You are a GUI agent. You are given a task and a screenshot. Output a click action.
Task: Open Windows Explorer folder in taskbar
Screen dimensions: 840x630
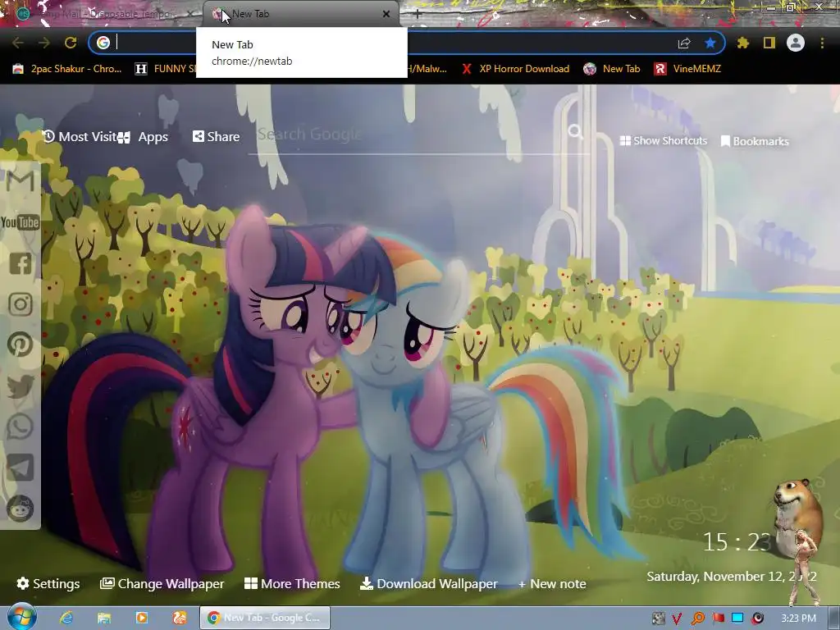[104, 618]
